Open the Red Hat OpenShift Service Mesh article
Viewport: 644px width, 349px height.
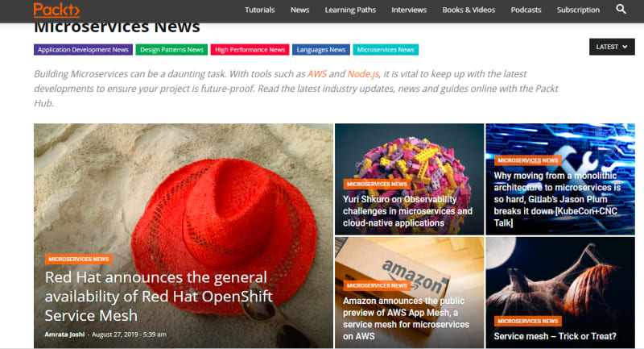point(159,297)
